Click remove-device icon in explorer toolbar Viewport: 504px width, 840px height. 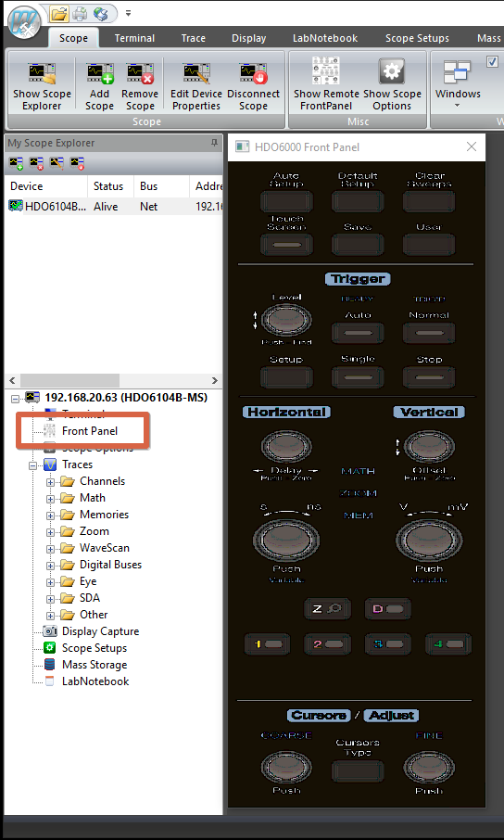[x=36, y=163]
